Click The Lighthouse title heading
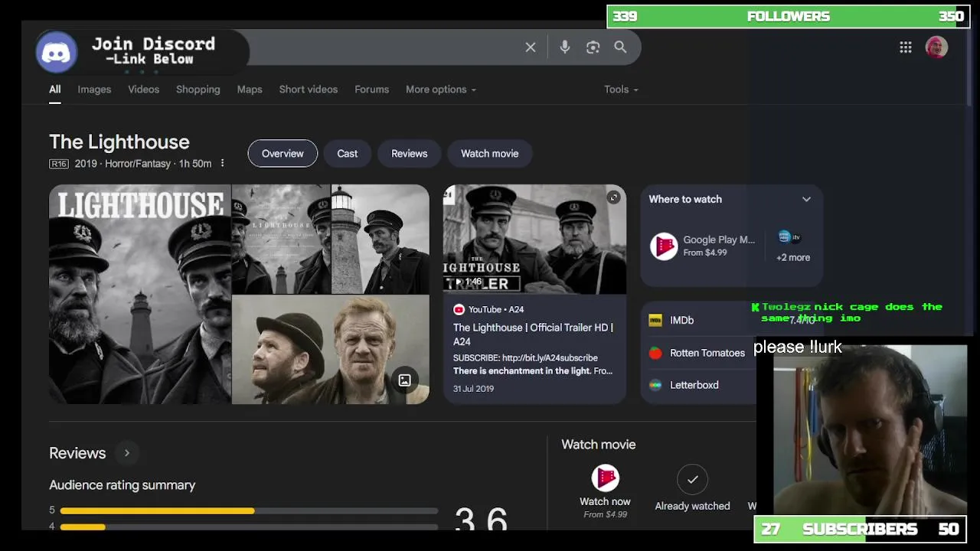The height and width of the screenshot is (551, 980). point(119,142)
